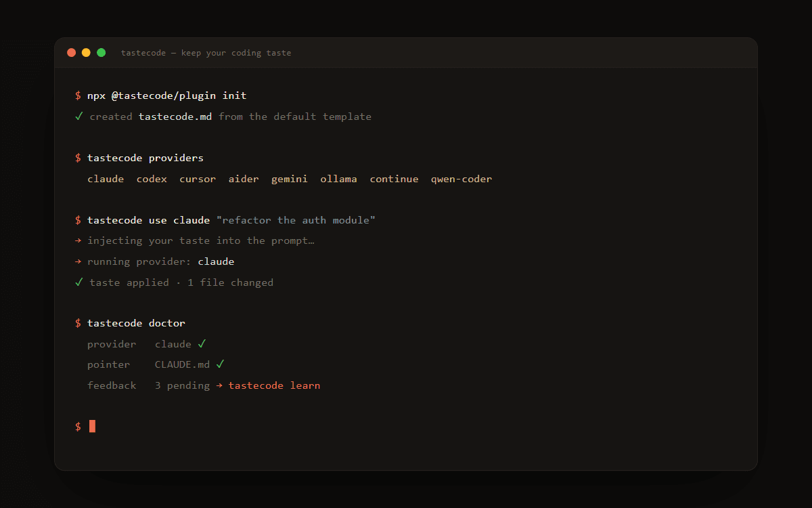Click the orange 'tastecode learn' suggestion
Screen dimensions: 812x508
click(x=274, y=385)
